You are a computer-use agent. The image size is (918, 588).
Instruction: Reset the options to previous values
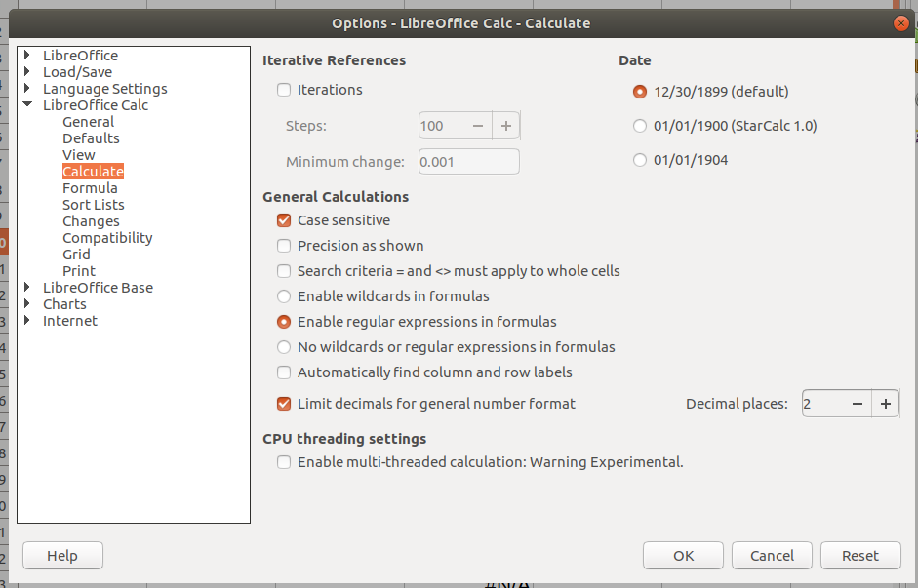[x=860, y=555]
